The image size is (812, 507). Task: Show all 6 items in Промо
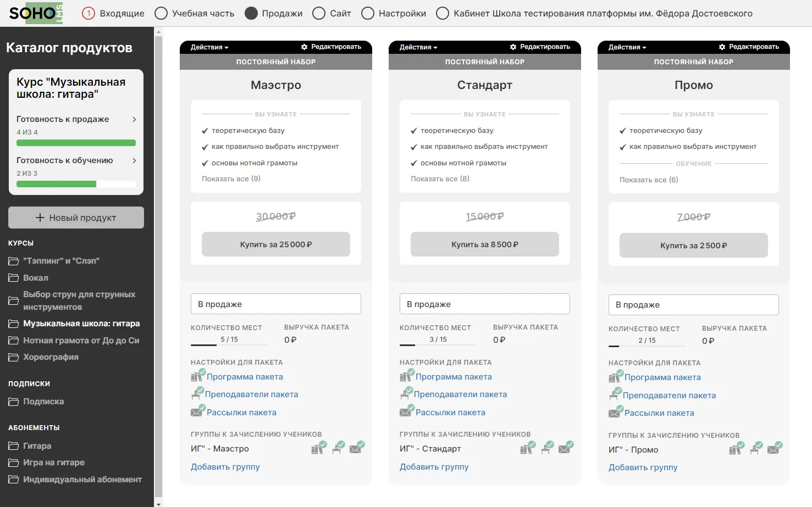(649, 180)
